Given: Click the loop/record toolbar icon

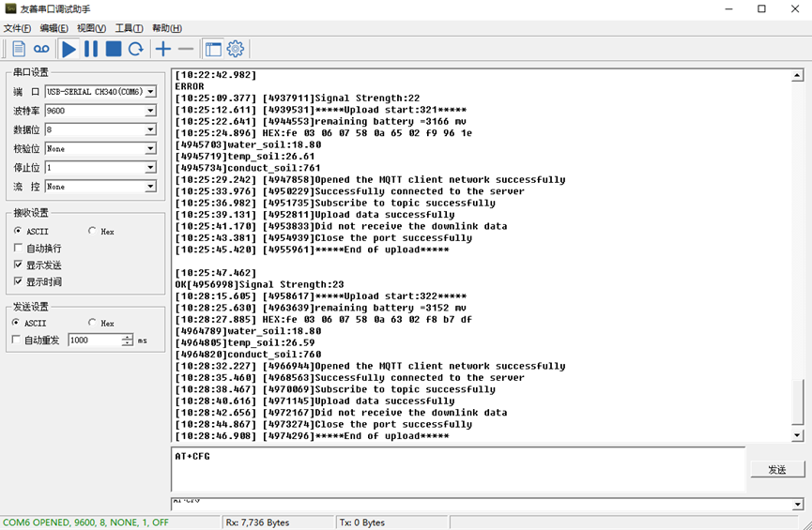Looking at the screenshot, I should coord(41,49).
